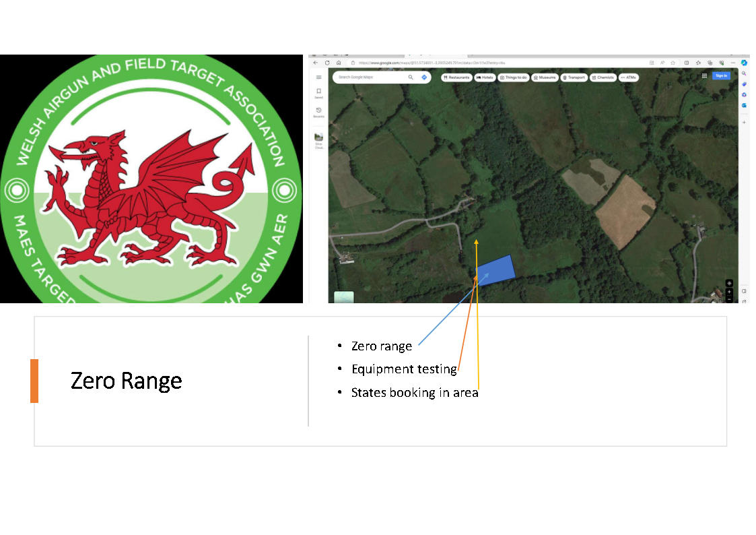Viewport: 756px width, 535px height.
Task: Select the Transport filter chip
Action: click(574, 77)
